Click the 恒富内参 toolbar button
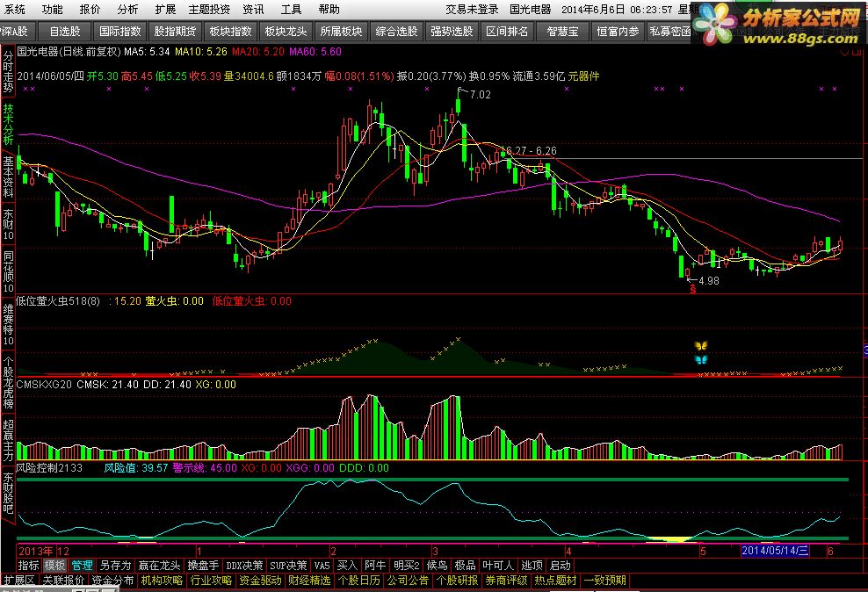Screen dimensions: 868x592 click(618, 32)
